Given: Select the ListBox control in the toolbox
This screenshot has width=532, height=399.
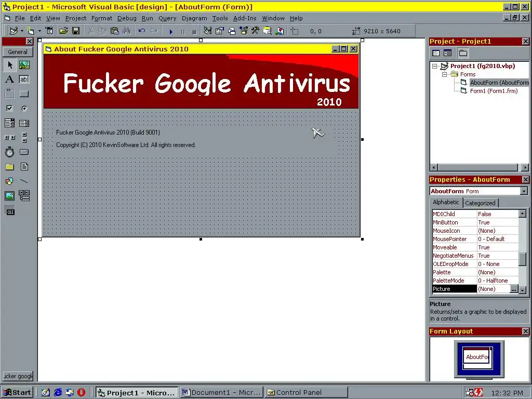Looking at the screenshot, I should point(24,123).
